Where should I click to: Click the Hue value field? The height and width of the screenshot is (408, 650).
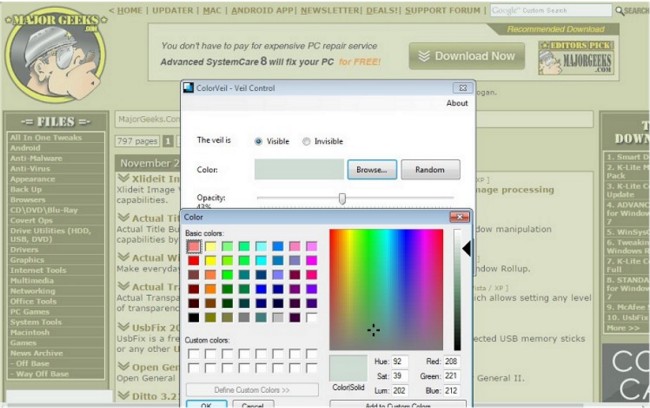(x=399, y=362)
